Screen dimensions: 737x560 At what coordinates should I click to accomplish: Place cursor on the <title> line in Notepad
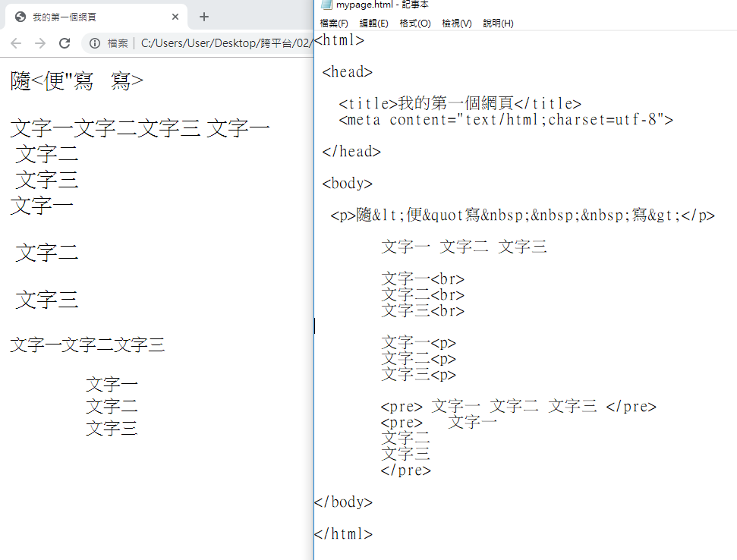(459, 104)
